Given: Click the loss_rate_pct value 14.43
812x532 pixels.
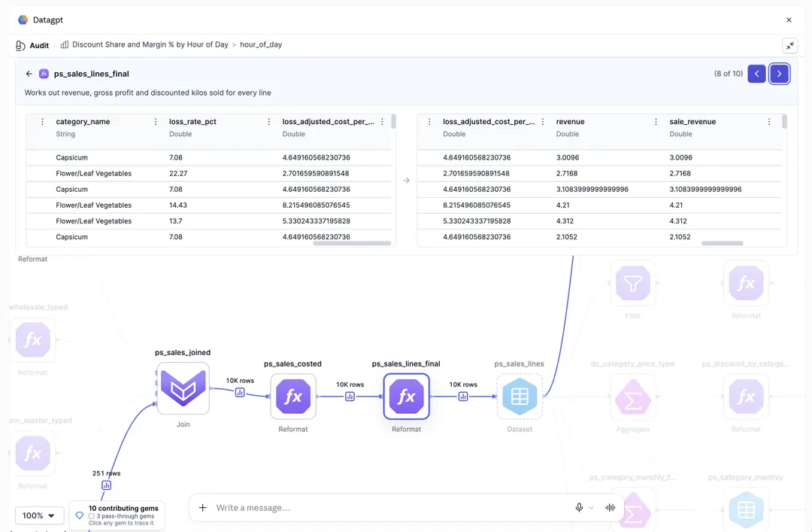Looking at the screenshot, I should click(x=178, y=205).
